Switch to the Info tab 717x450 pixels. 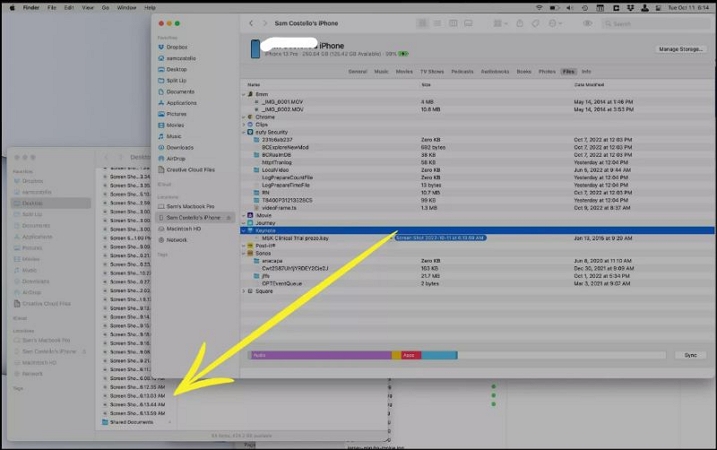(586, 72)
